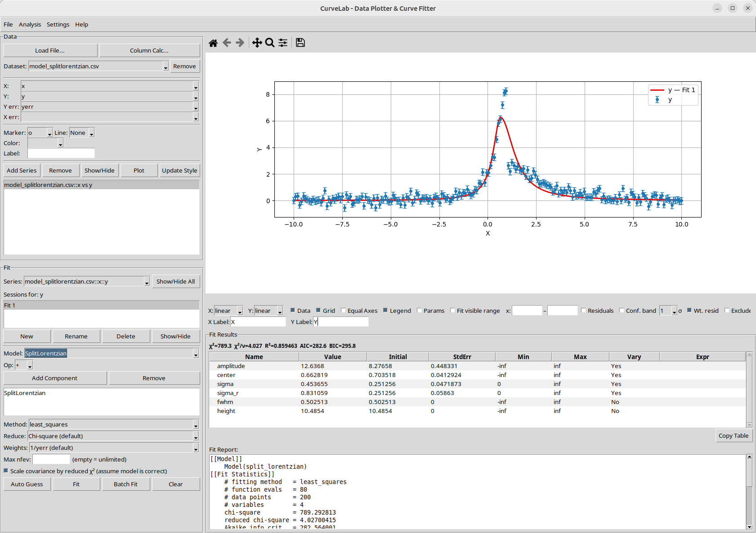Click the Load File... button

point(50,50)
